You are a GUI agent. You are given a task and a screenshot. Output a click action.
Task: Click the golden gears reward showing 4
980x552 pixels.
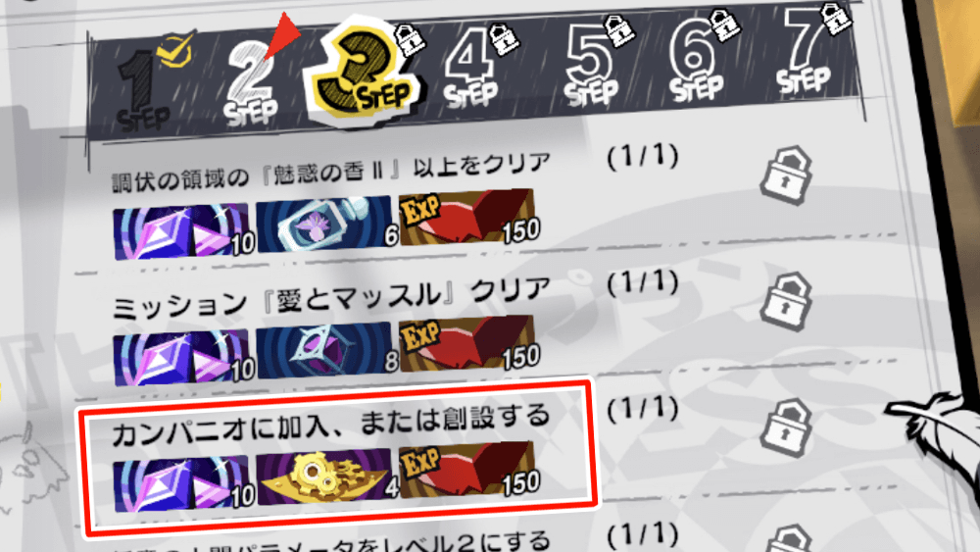click(x=326, y=476)
